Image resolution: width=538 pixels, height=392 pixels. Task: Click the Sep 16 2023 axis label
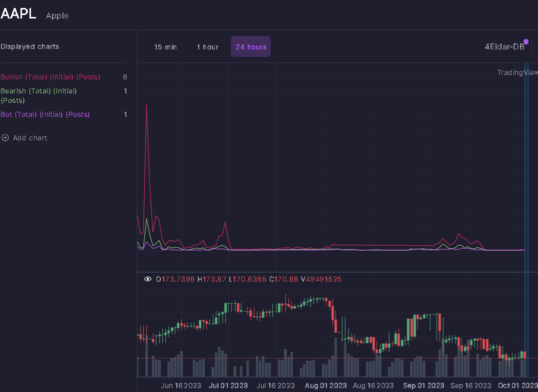(x=471, y=386)
